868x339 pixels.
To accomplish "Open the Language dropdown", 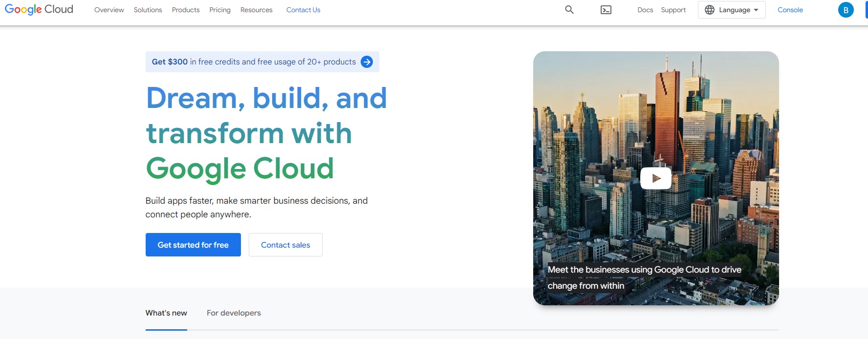I will point(732,10).
